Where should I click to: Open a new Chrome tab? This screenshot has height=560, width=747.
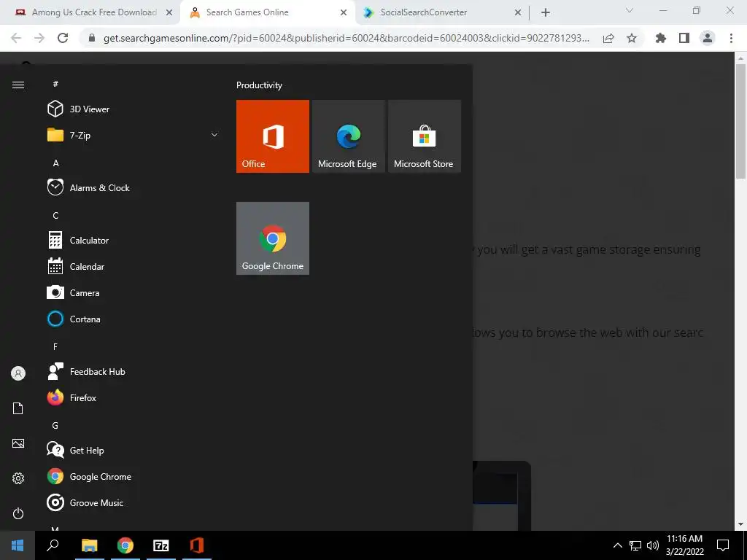546,13
